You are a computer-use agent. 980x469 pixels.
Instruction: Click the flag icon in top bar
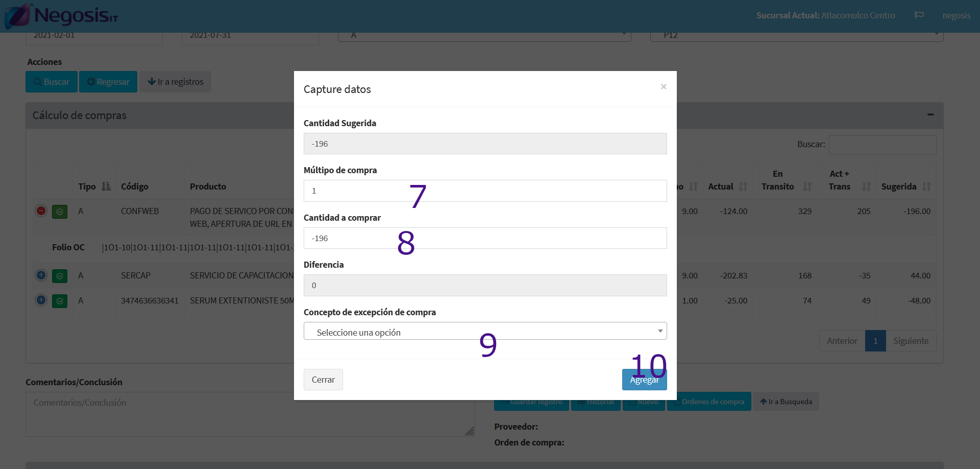pos(919,15)
